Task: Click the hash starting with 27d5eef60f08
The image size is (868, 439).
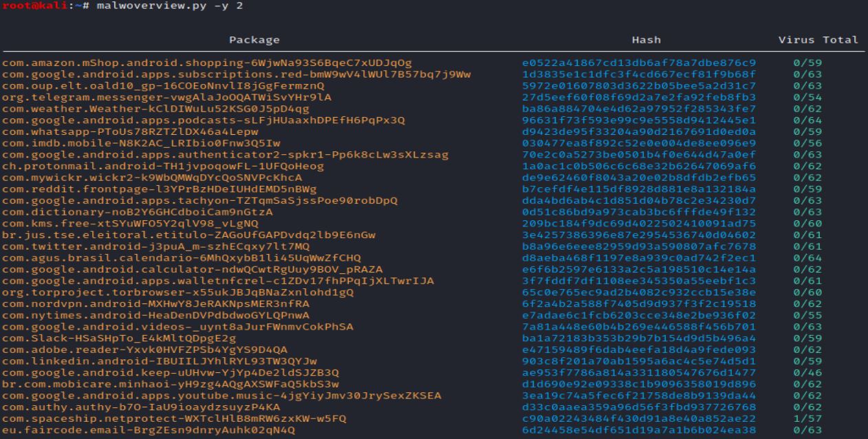Action: click(639, 97)
